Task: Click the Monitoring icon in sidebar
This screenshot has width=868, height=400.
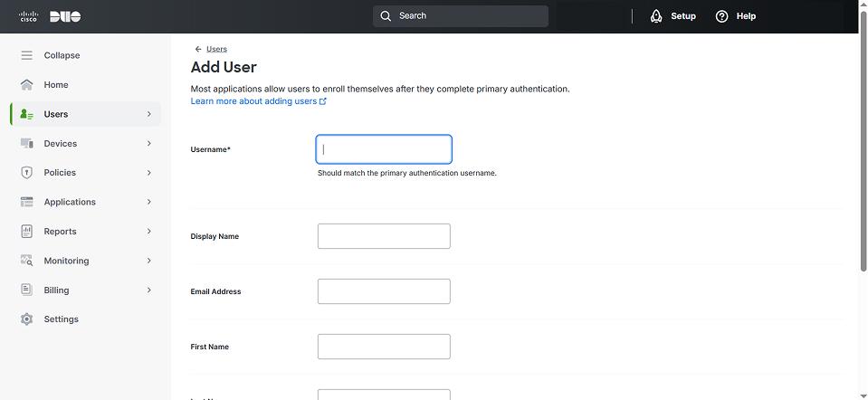Action: (x=26, y=261)
